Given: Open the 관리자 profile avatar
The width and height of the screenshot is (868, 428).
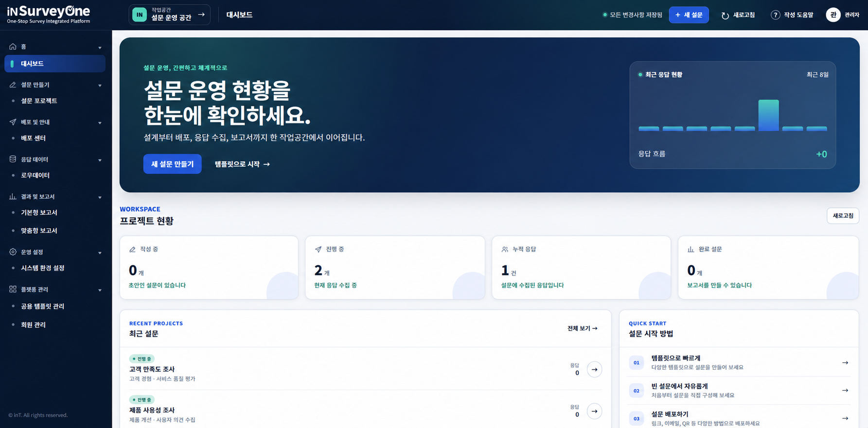Looking at the screenshot, I should [833, 15].
